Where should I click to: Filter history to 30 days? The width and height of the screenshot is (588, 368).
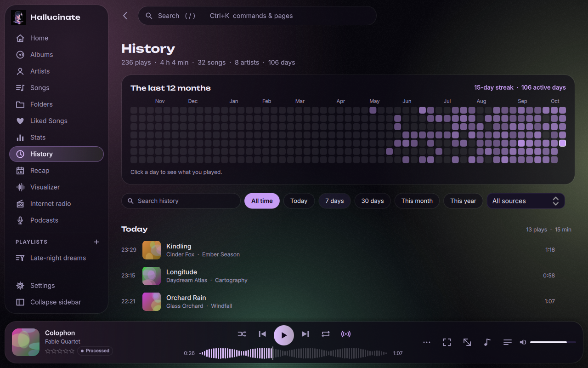(x=373, y=201)
